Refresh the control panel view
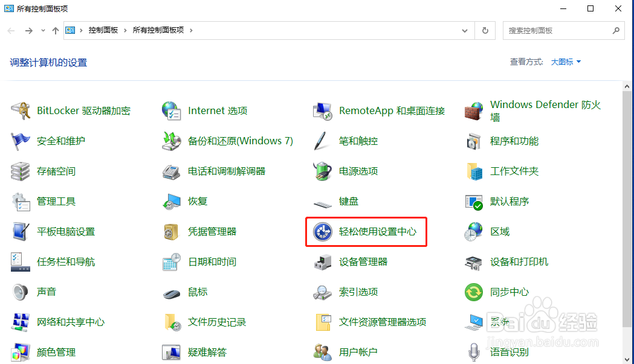Screen dimensions: 634x364 (485, 31)
